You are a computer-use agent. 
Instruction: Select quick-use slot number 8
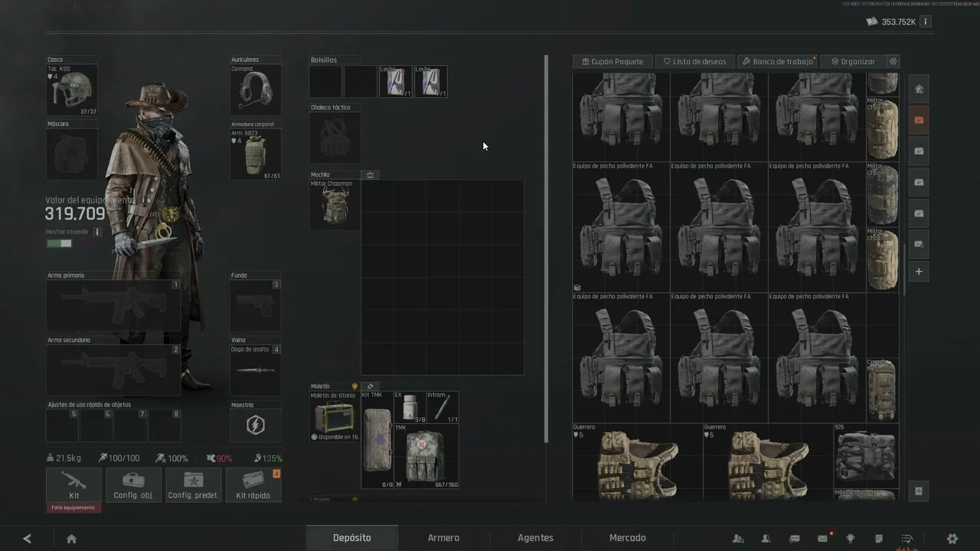(165, 425)
